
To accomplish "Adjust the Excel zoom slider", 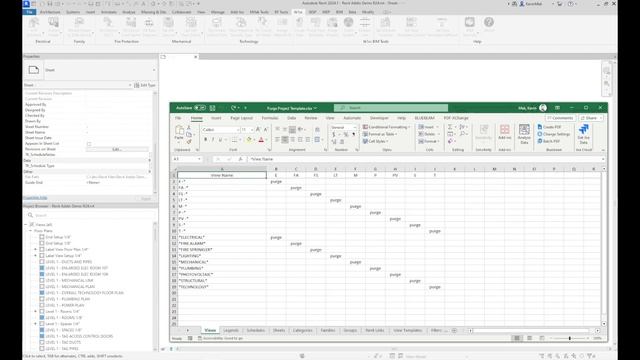I will [569, 338].
